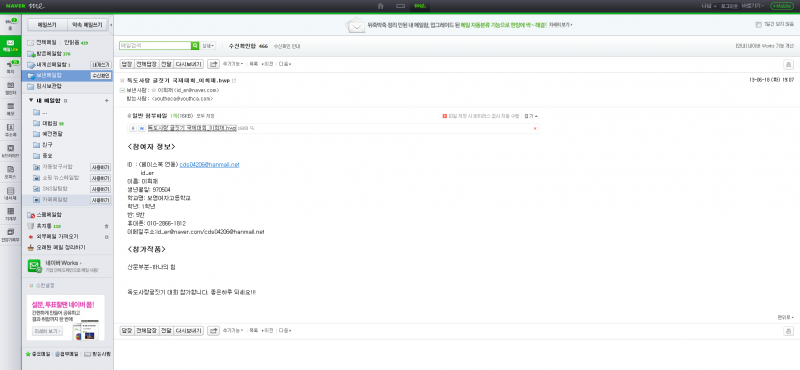Click the 메일쓰기 compose button
800x370 pixels.
tap(46, 24)
